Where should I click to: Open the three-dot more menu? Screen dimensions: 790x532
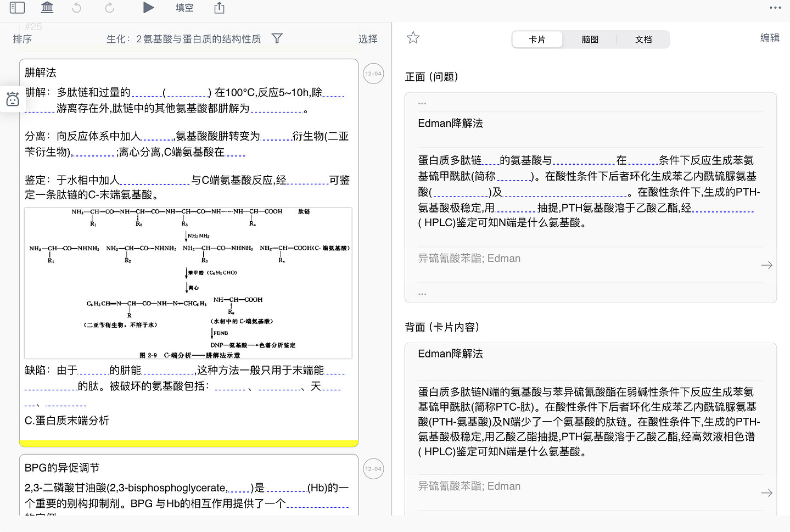tap(775, 8)
